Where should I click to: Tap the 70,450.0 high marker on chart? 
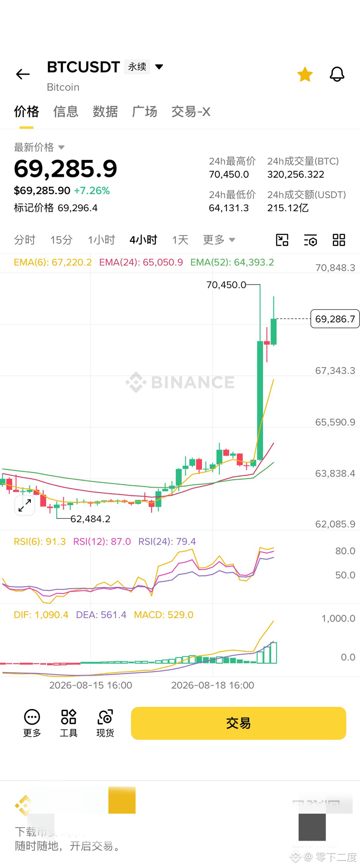(x=226, y=285)
